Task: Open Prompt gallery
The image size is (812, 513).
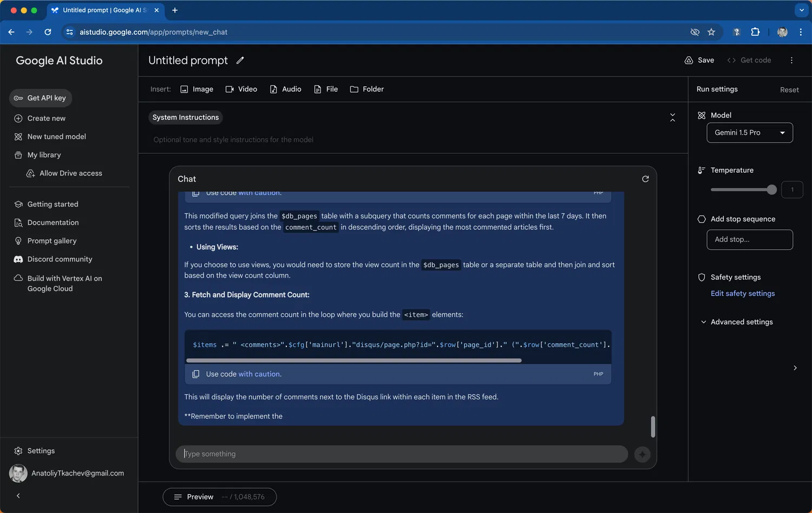Action: pyautogui.click(x=45, y=241)
